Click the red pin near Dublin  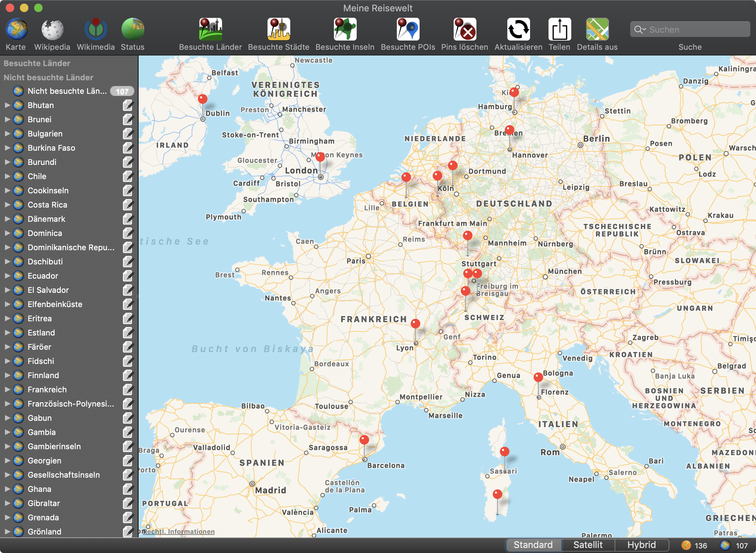(202, 99)
